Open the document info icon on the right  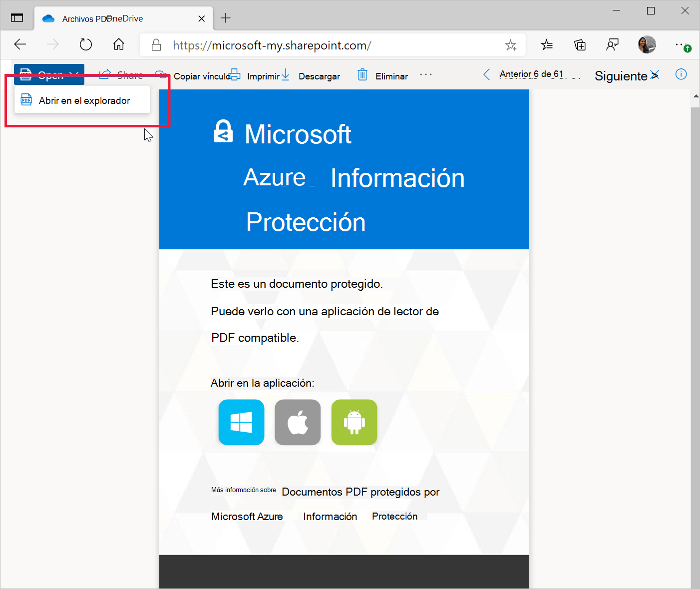pyautogui.click(x=681, y=74)
